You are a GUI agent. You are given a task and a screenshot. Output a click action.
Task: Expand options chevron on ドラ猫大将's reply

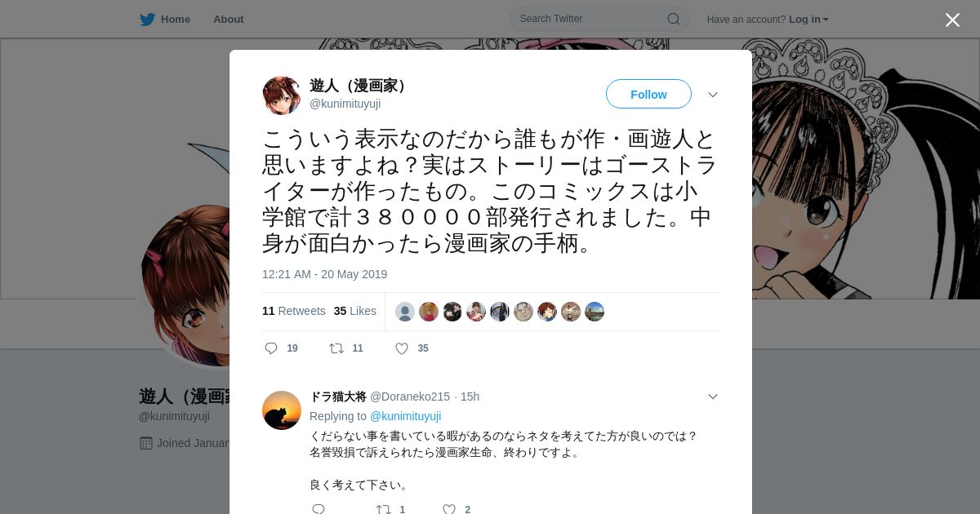(713, 397)
